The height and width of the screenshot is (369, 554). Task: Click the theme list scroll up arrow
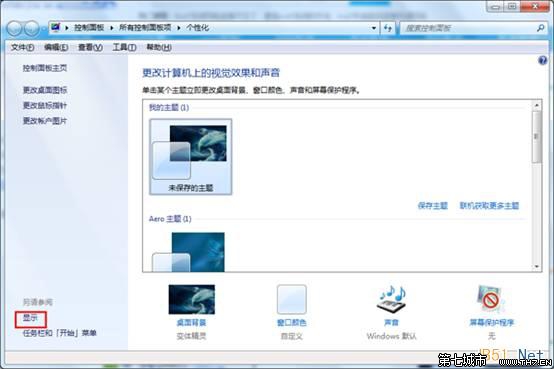click(x=536, y=105)
